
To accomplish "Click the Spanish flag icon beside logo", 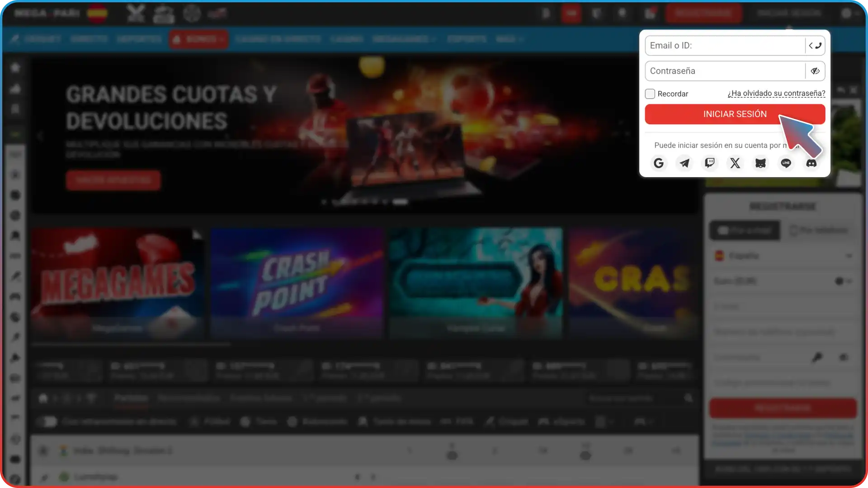I will tap(97, 13).
